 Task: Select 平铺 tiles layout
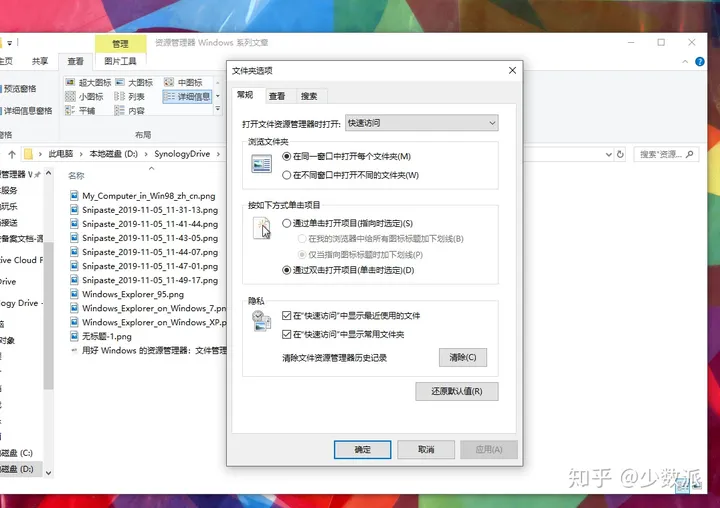[80, 111]
